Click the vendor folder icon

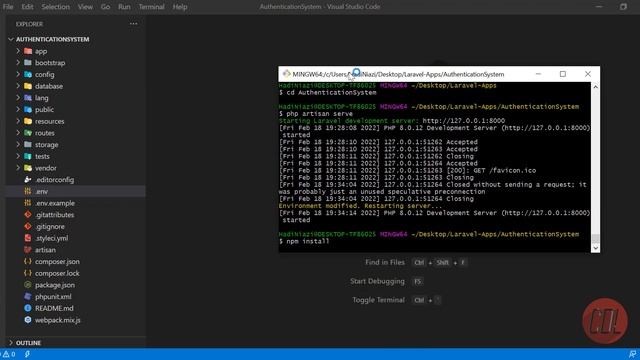28,168
